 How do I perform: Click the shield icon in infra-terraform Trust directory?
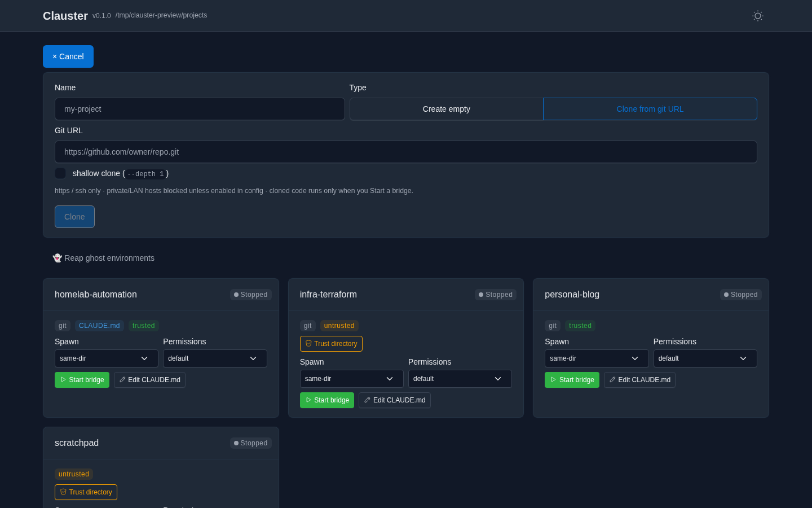pos(308,344)
